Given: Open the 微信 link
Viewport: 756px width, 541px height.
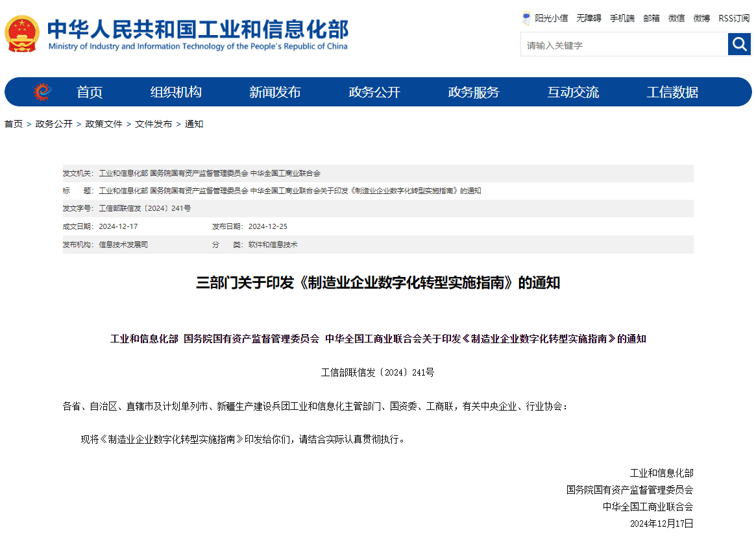Looking at the screenshot, I should [676, 18].
